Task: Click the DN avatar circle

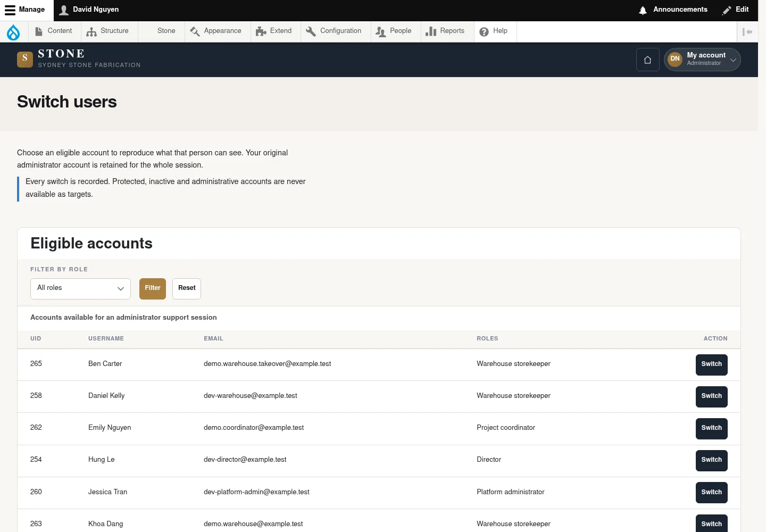Action: 675,59
